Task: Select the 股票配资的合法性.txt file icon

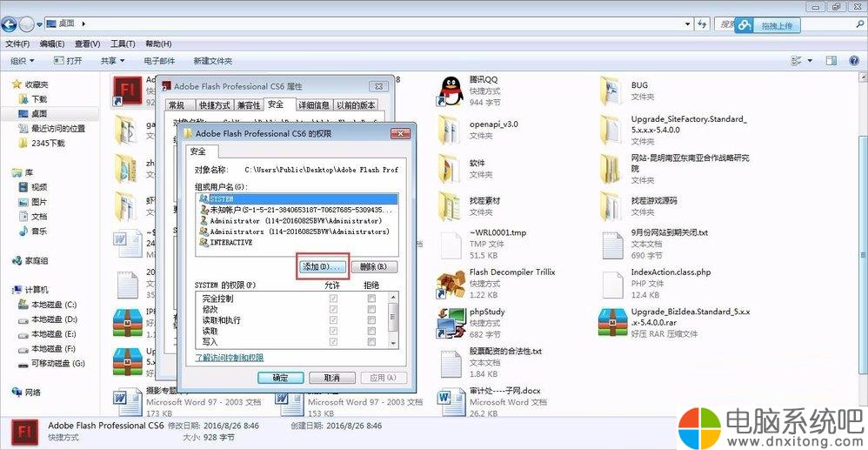Action: click(x=451, y=364)
